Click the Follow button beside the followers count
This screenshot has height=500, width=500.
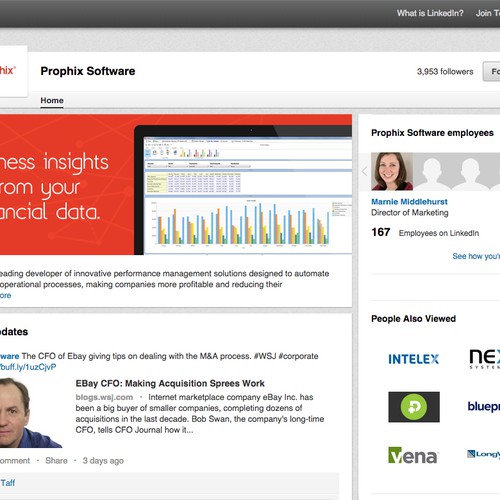coord(492,71)
